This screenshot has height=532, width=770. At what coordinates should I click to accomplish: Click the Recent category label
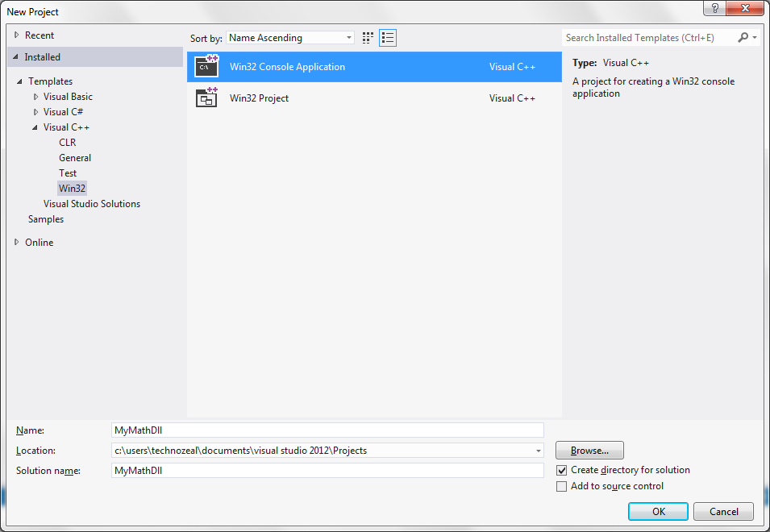point(40,35)
